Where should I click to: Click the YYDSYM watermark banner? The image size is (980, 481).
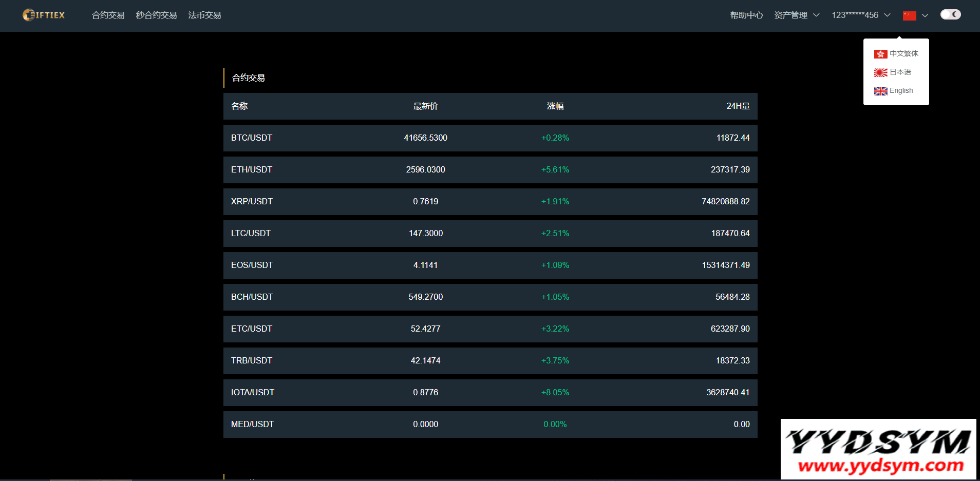click(x=878, y=449)
